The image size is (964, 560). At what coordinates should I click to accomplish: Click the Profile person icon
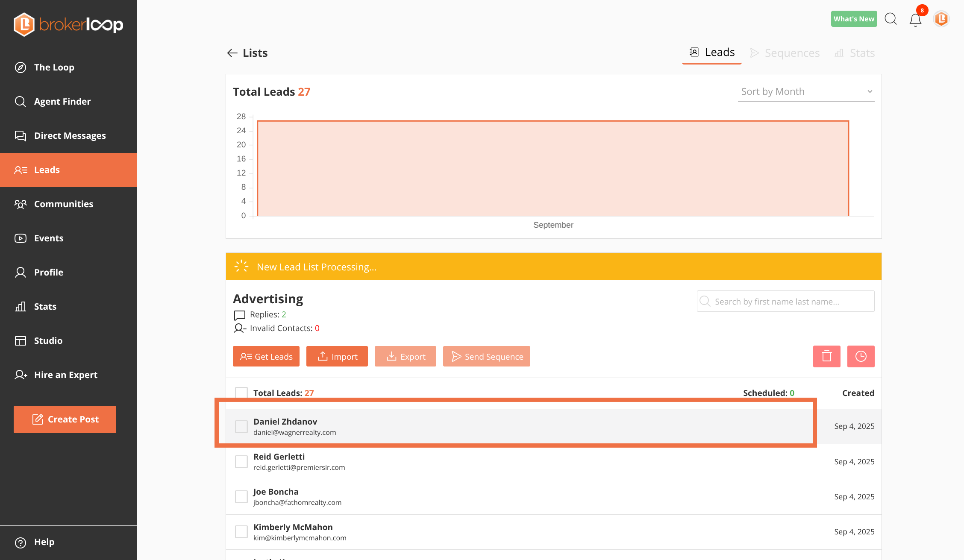pyautogui.click(x=21, y=273)
